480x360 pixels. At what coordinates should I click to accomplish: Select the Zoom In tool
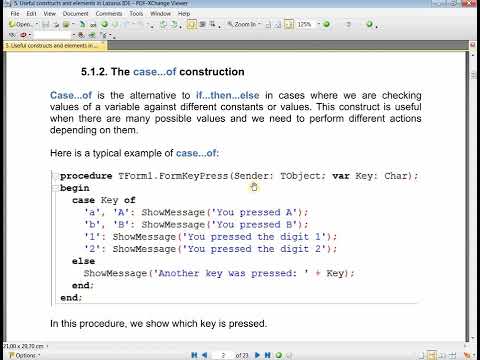click(242, 24)
